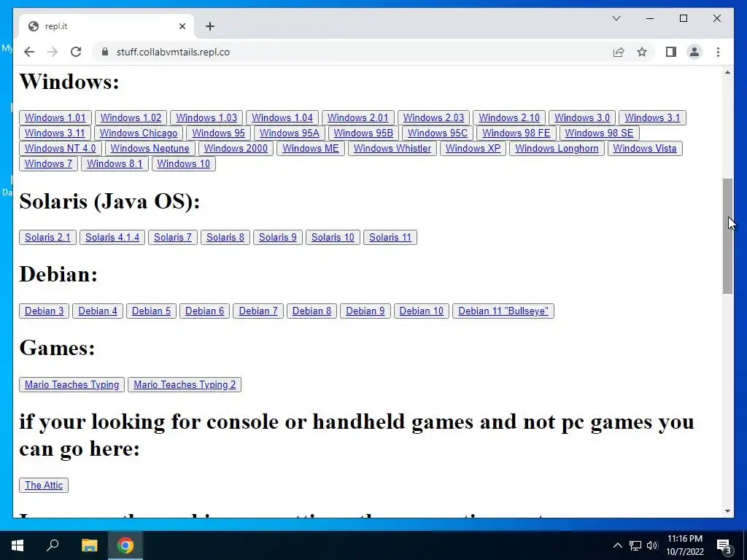Open the Debian 11 "Bullseye" link
The height and width of the screenshot is (560, 747).
(503, 311)
